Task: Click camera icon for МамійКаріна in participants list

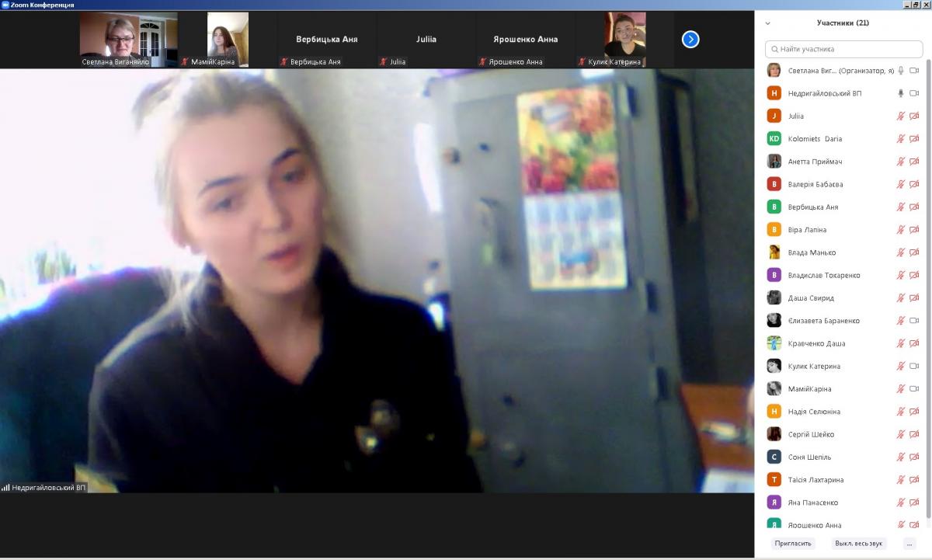Action: point(914,388)
